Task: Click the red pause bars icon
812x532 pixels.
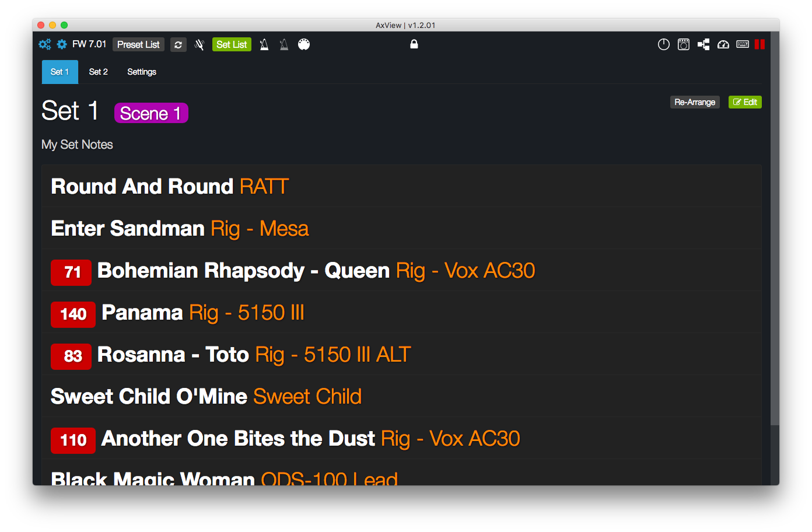Action: pos(759,44)
